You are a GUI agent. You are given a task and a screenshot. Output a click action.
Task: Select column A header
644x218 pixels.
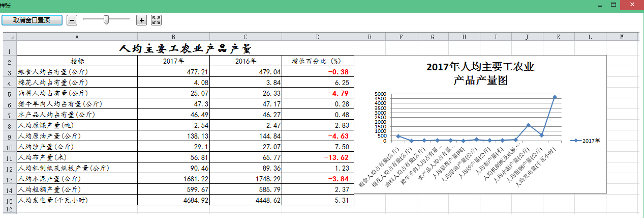click(x=77, y=37)
